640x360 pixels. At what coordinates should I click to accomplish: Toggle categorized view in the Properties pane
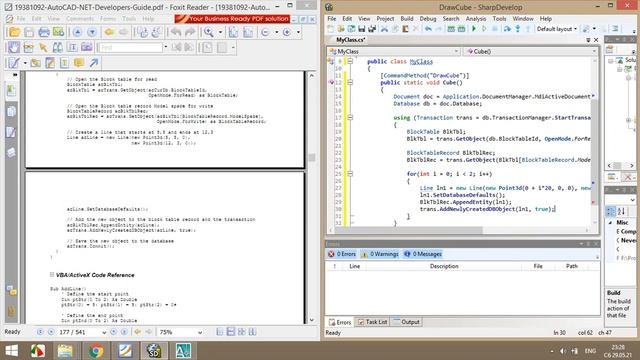pyautogui.click(x=610, y=211)
